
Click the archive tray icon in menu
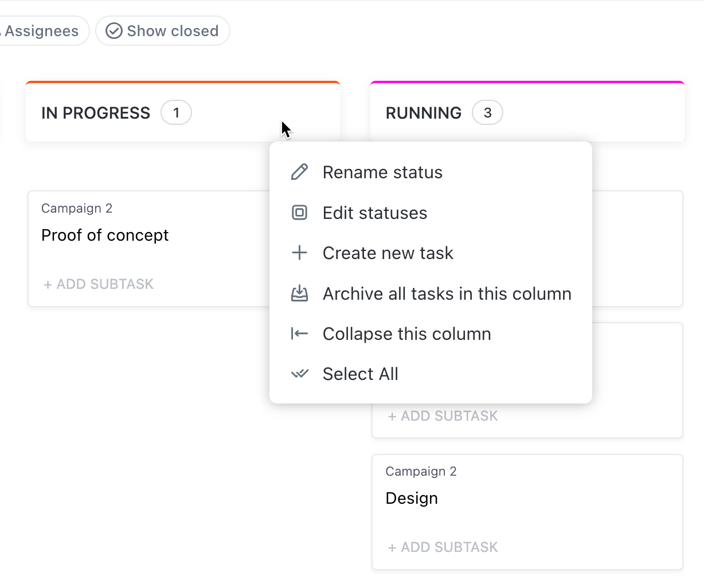click(x=299, y=293)
